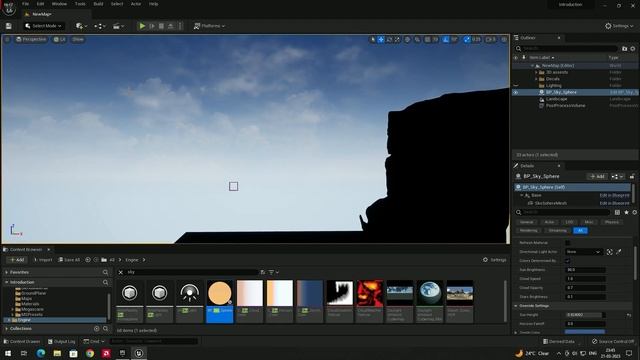Click the camera speed control
Screen dimensions: 640x360
(490, 40)
